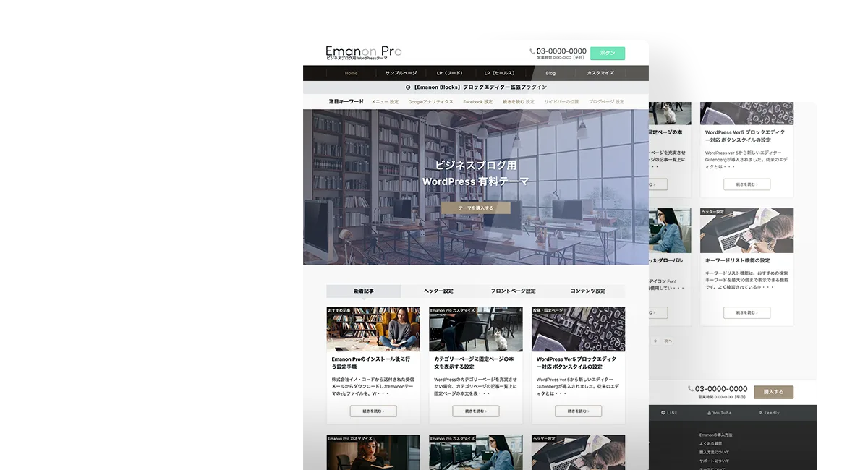Open キーワードリスト機能の設定 article in back page
Viewport: 868px width, 470px height.
point(737,260)
